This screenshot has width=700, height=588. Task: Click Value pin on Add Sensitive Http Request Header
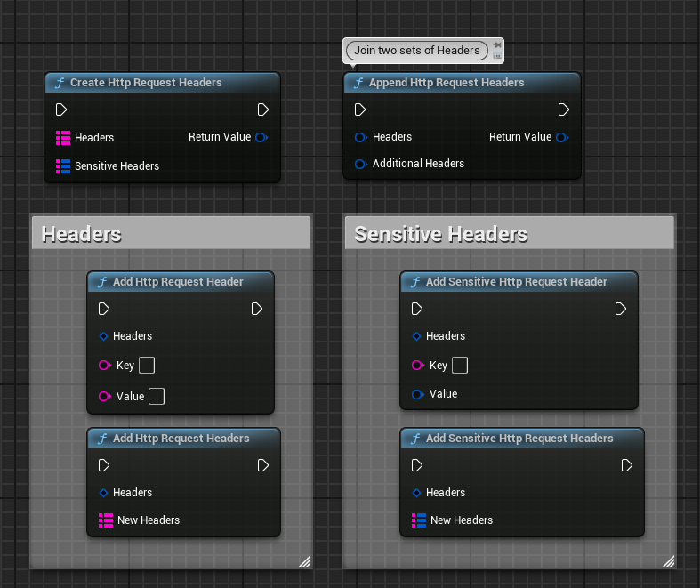pyautogui.click(x=417, y=394)
